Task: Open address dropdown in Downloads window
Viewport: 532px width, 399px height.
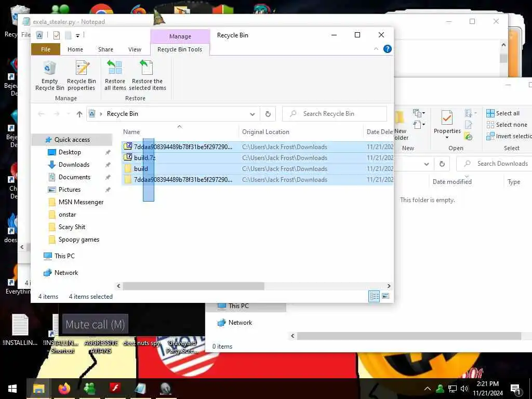Action: pos(426,164)
